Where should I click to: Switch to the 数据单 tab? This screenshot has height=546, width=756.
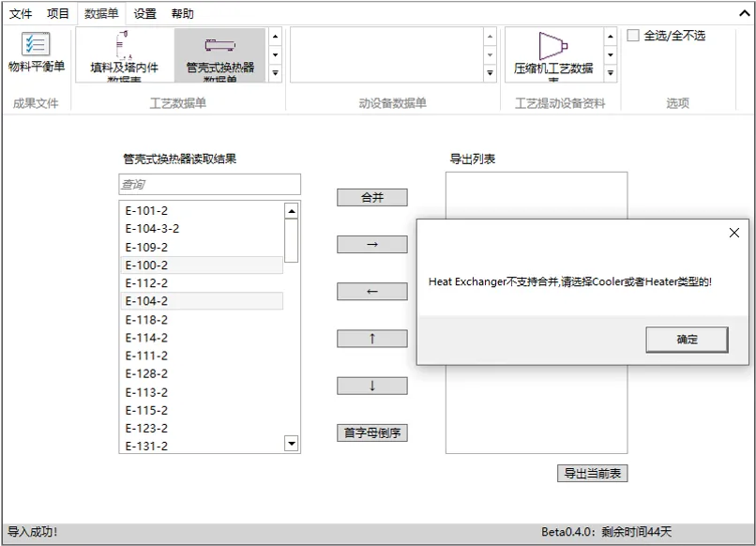coord(101,13)
